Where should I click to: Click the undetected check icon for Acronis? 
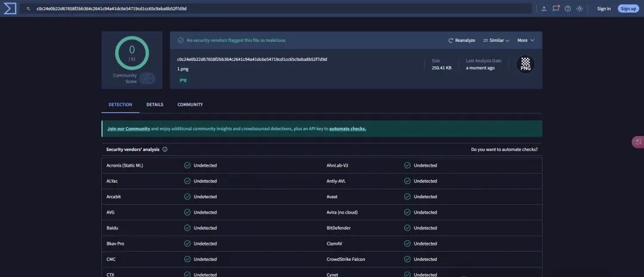pos(187,165)
